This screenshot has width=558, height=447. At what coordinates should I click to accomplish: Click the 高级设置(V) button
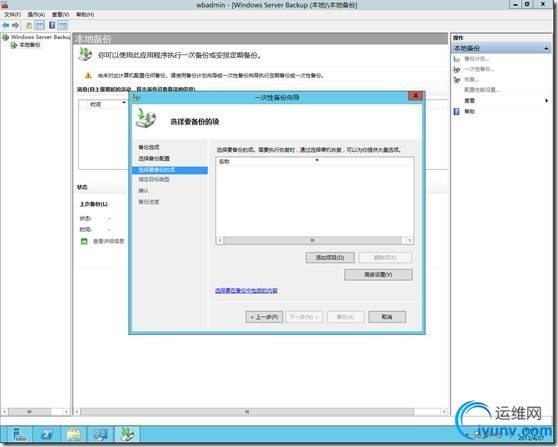pyautogui.click(x=378, y=275)
